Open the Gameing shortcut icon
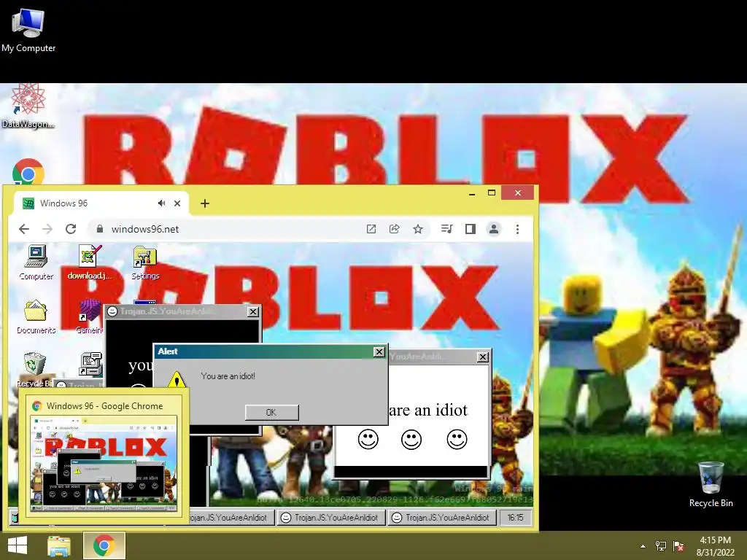Screen dimensions: 747x560 (88, 317)
